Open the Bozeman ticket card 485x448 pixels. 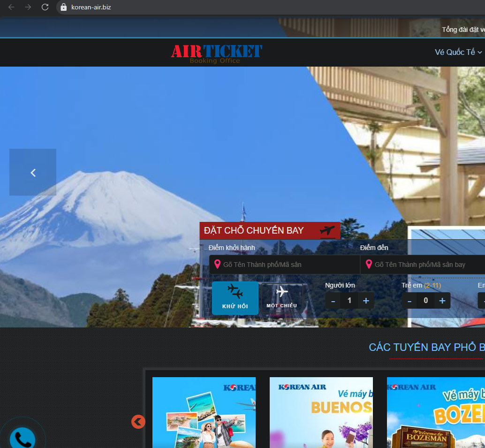tap(436, 412)
